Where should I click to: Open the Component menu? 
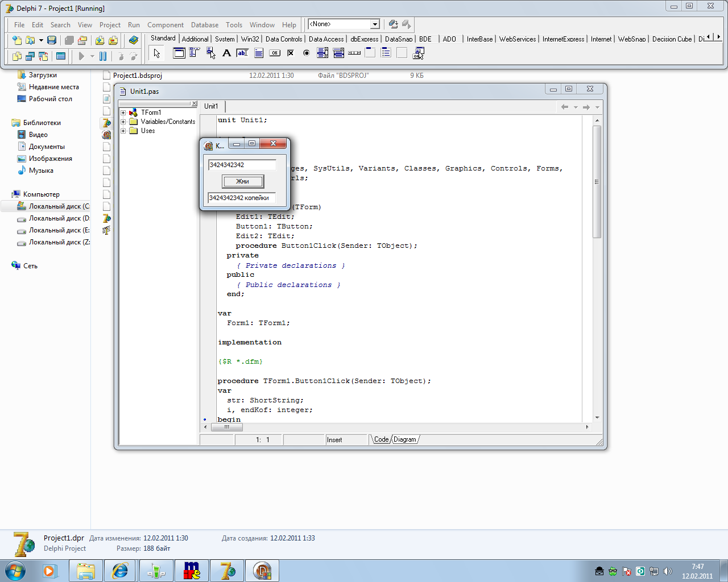click(165, 25)
